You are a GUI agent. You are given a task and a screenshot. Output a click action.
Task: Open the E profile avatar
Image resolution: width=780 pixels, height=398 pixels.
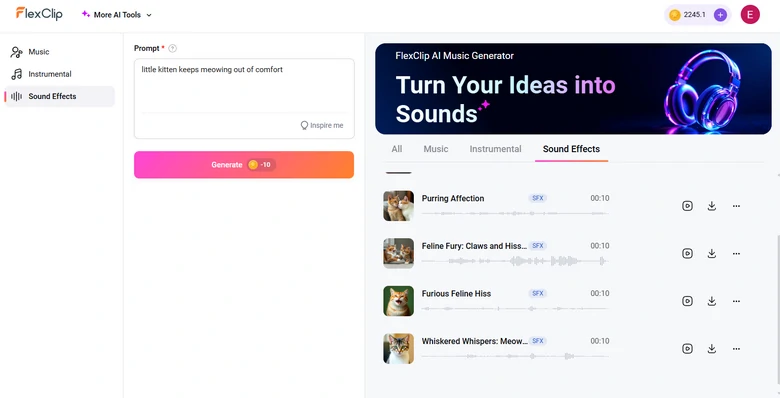750,14
